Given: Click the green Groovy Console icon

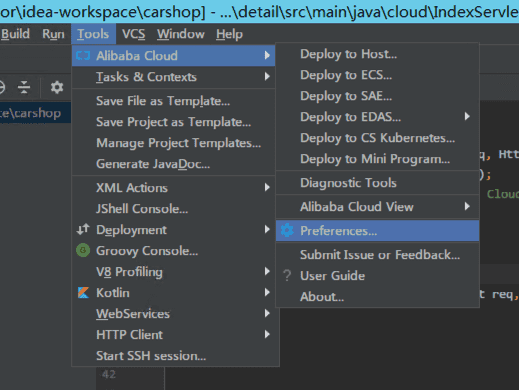Looking at the screenshot, I should (83, 250).
